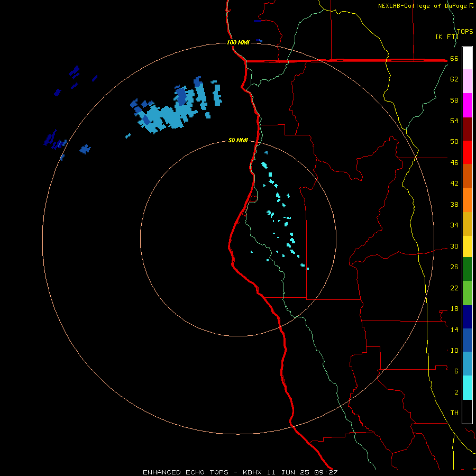Choose the dark green legend color band
This screenshot has height=476, width=476.
(x=467, y=269)
